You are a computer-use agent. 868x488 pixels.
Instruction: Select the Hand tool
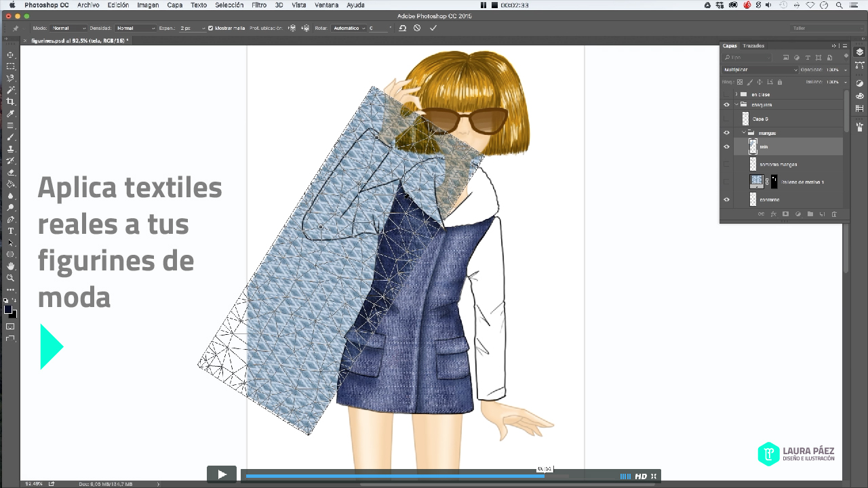(10, 266)
